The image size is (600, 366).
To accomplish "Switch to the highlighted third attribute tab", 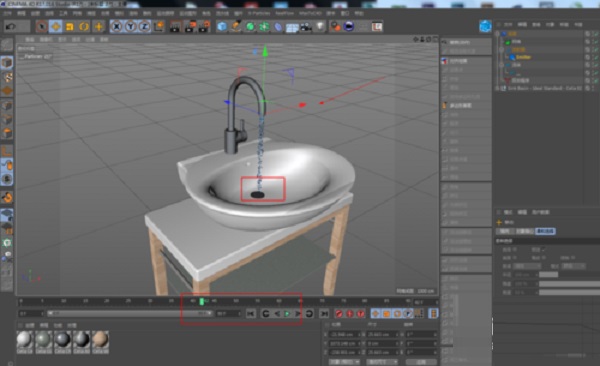I will (545, 231).
